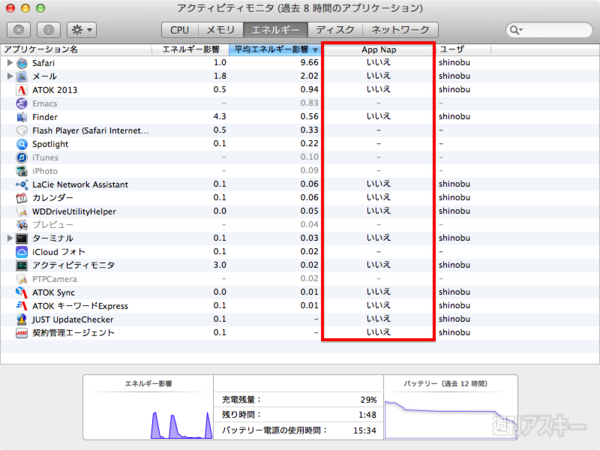The width and height of the screenshot is (600, 450).
Task: Click the プレビュー app icon
Action: 22,225
